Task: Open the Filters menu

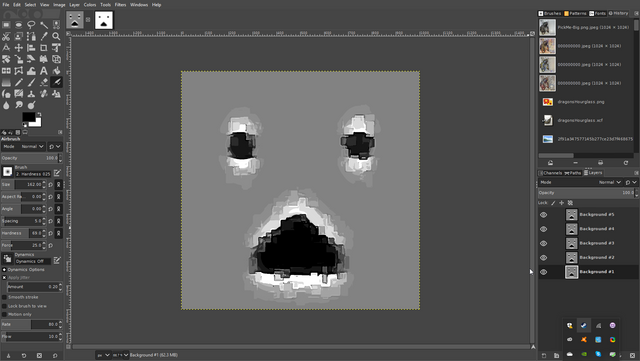Action: point(120,5)
